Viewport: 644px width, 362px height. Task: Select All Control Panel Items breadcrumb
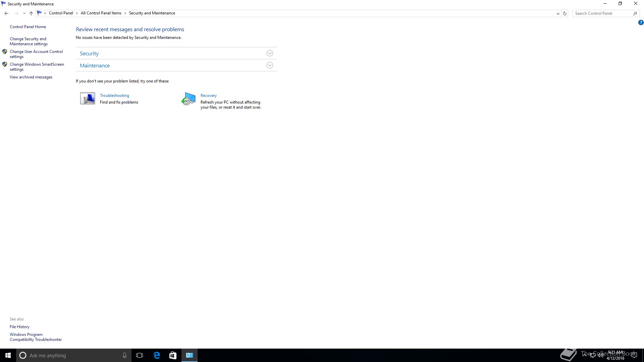pyautogui.click(x=101, y=13)
